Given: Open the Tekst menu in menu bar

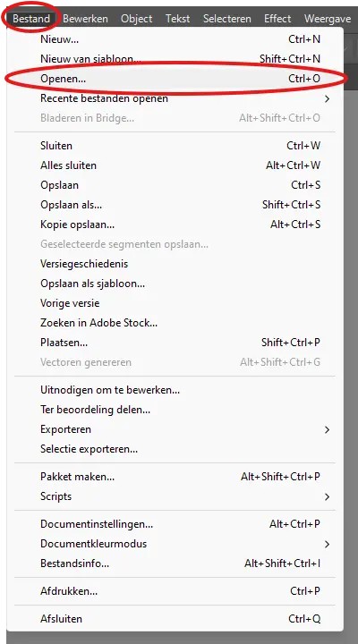Looking at the screenshot, I should pos(177,19).
